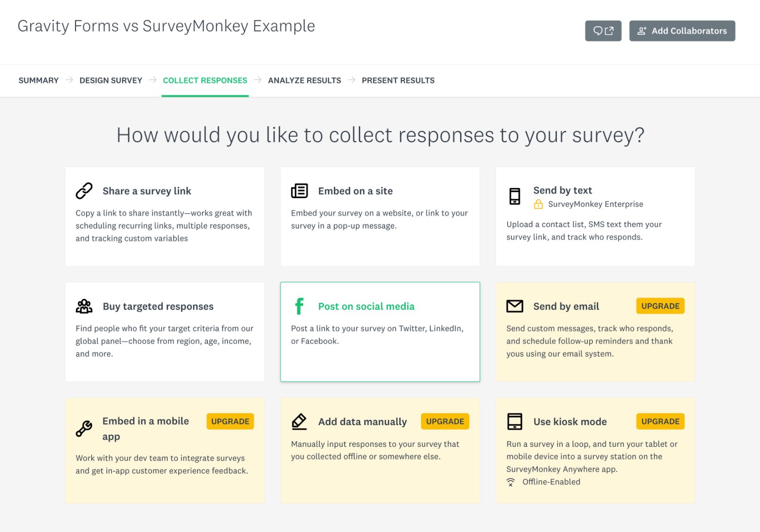Click SurveyMonkey Enterprise label

(595, 204)
